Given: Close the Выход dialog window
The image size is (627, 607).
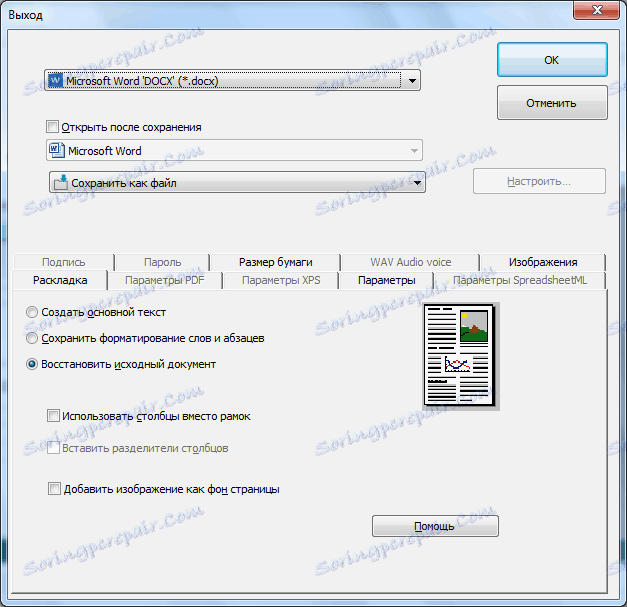Looking at the screenshot, I should (596, 10).
